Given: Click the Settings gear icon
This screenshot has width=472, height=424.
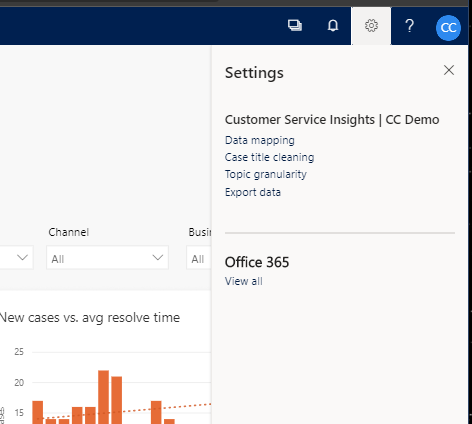Looking at the screenshot, I should coord(371,26).
